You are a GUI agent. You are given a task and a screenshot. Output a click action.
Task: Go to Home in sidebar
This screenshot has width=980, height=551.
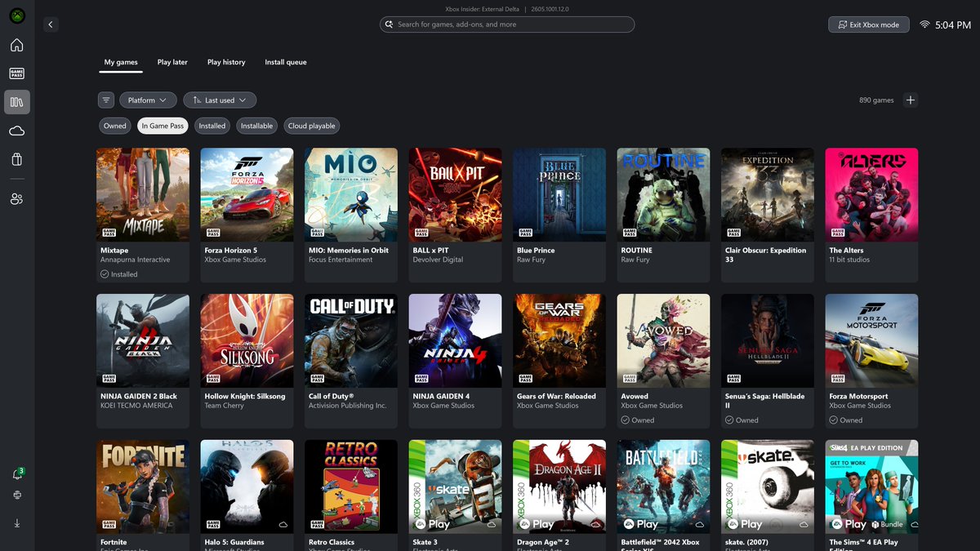click(x=17, y=45)
